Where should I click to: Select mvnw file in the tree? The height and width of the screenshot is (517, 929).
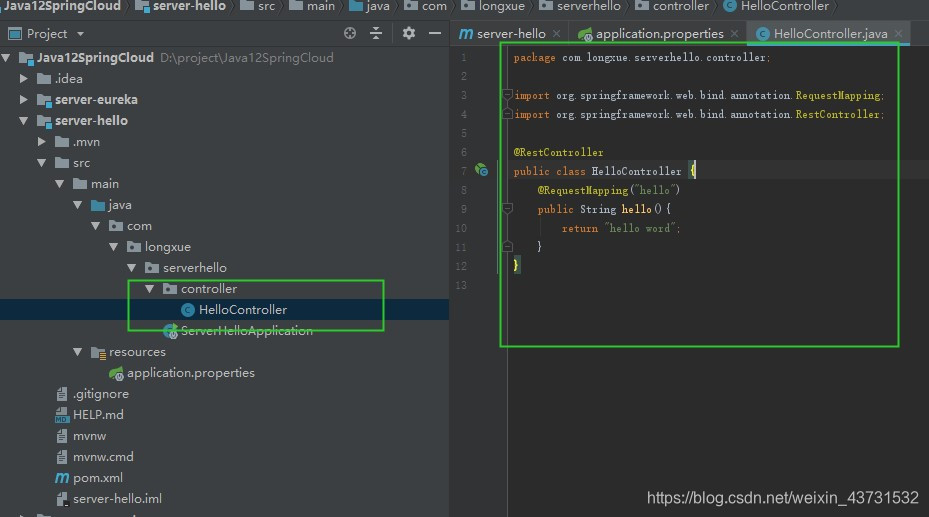point(89,436)
